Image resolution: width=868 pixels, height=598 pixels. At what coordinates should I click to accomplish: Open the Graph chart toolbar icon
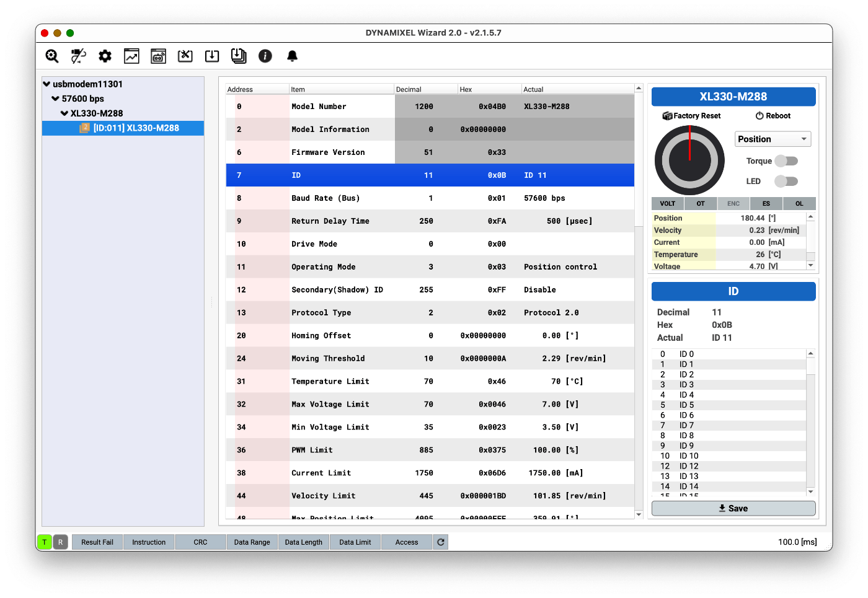(131, 56)
